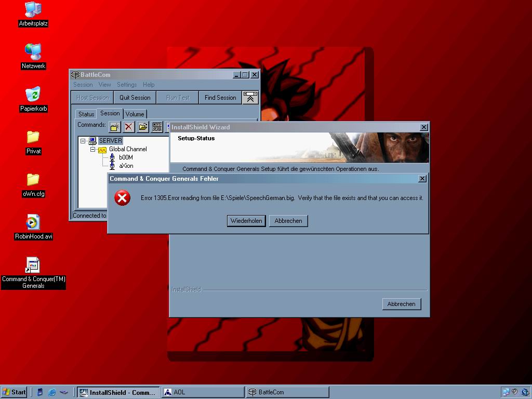Open the Netzwerk desktop icon
This screenshot has height=399, width=532.
point(33,52)
